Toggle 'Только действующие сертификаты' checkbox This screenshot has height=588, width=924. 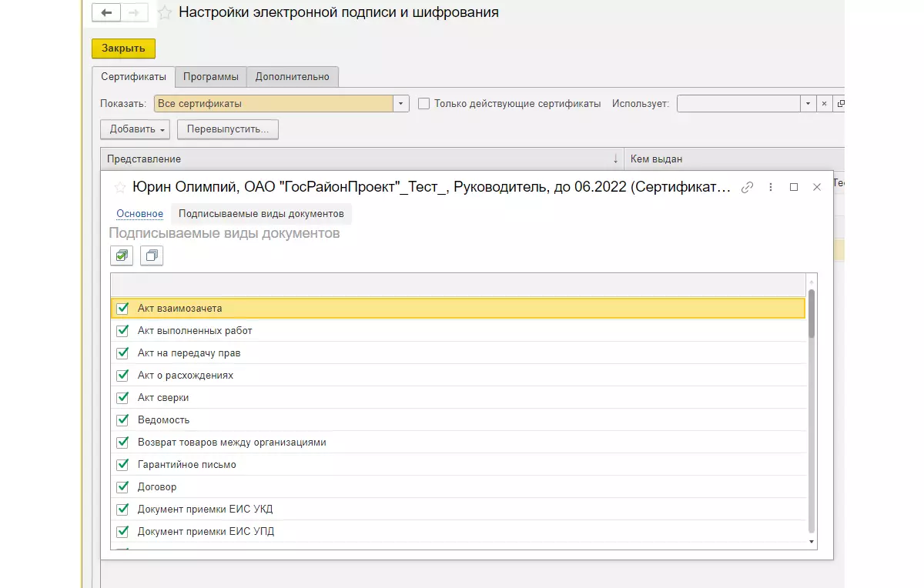tap(423, 104)
